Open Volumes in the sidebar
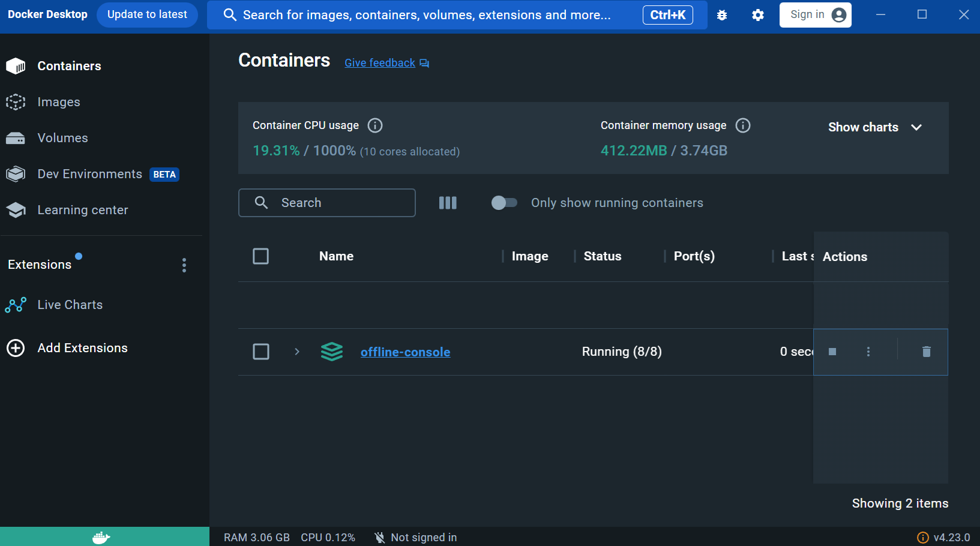980x546 pixels. (x=62, y=138)
